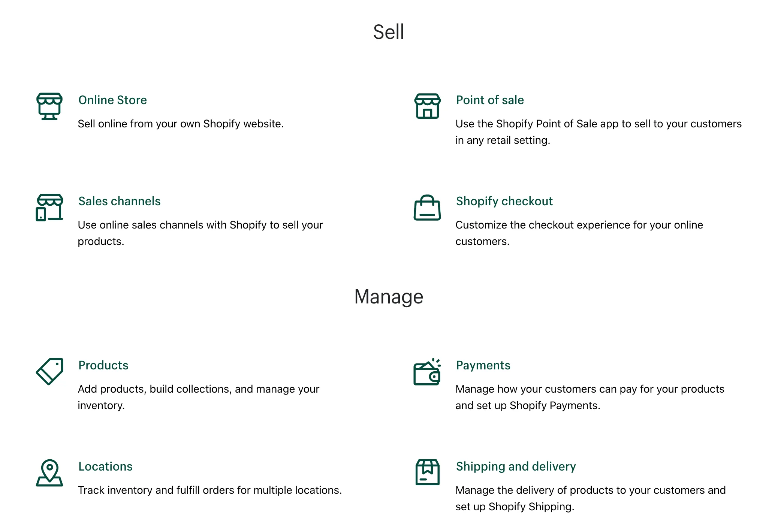Click the Manage section heading

pyautogui.click(x=389, y=297)
